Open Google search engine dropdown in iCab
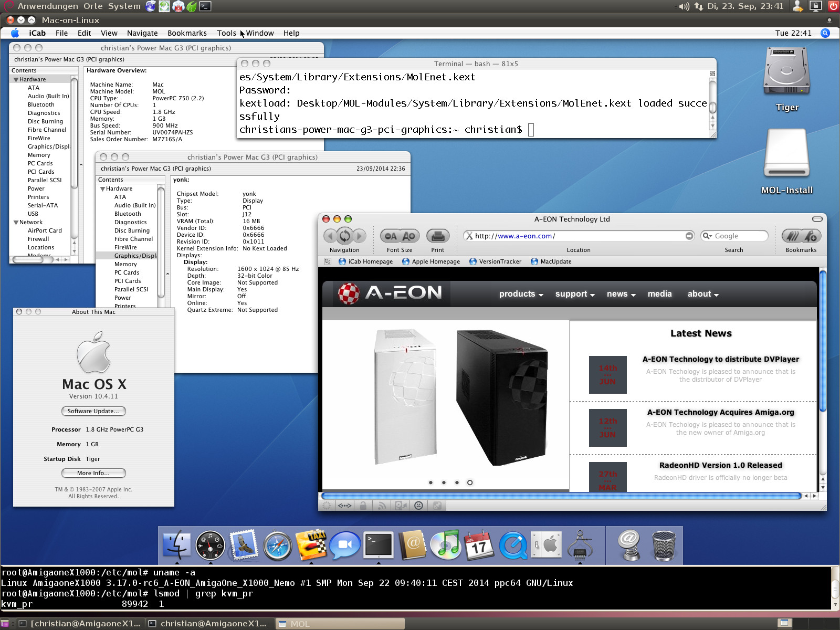 [707, 236]
